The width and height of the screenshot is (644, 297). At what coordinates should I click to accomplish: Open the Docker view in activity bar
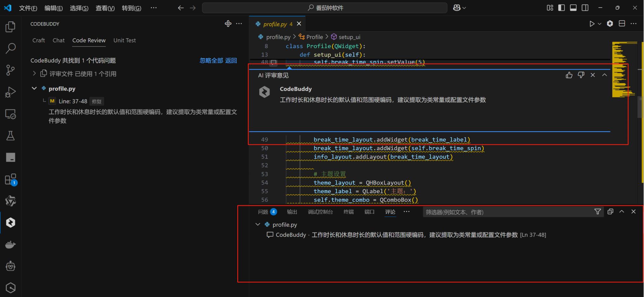tap(10, 244)
